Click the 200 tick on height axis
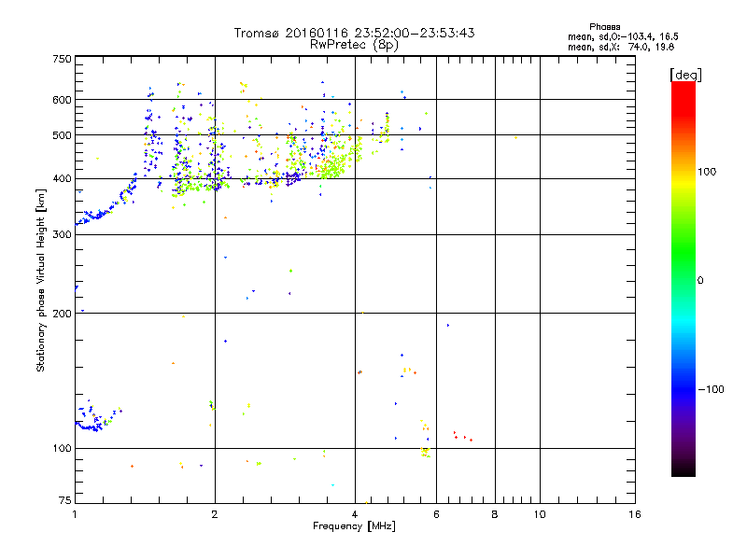The width and height of the screenshot is (747, 560). click(62, 314)
